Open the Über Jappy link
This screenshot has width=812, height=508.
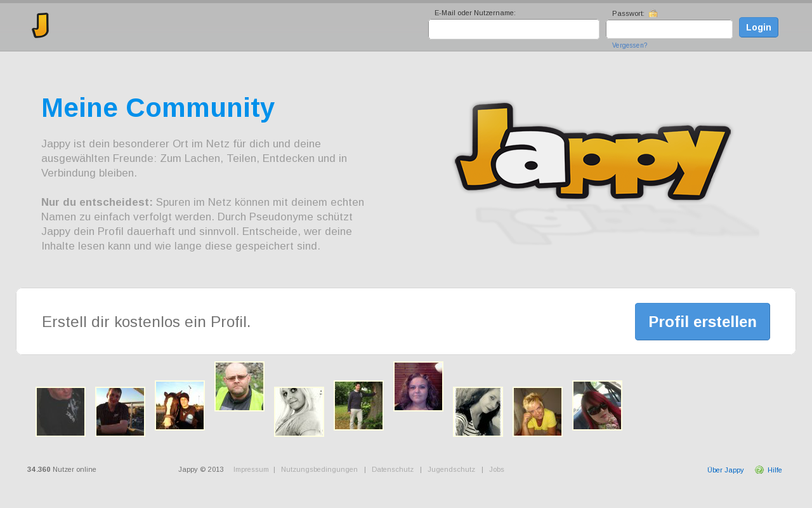point(726,470)
